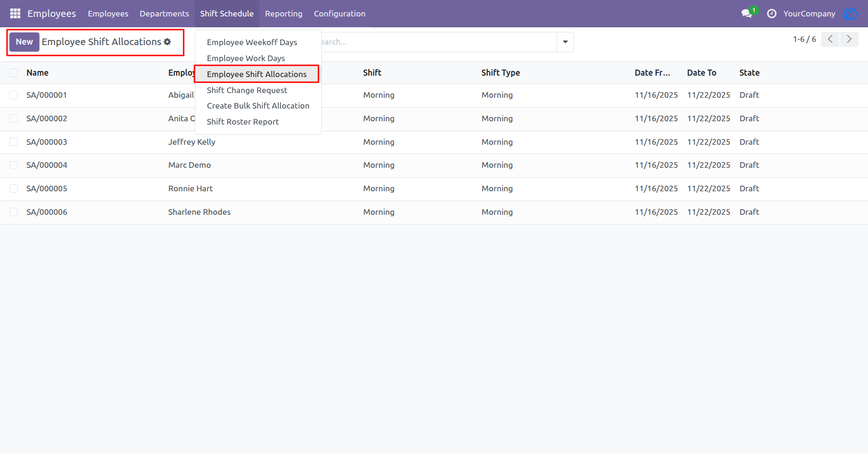This screenshot has width=868, height=454.
Task: Check the box for SA/000001
Action: [x=14, y=95]
